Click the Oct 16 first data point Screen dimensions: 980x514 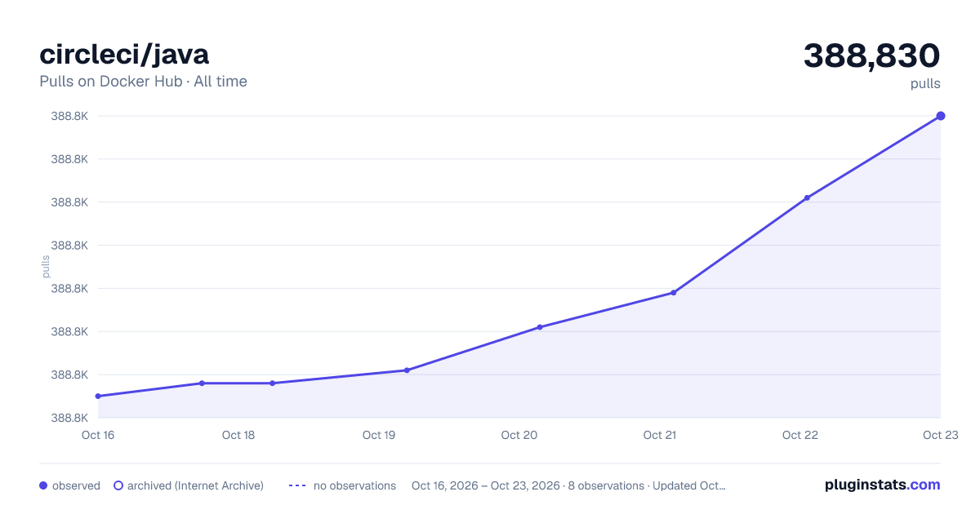(x=98, y=397)
